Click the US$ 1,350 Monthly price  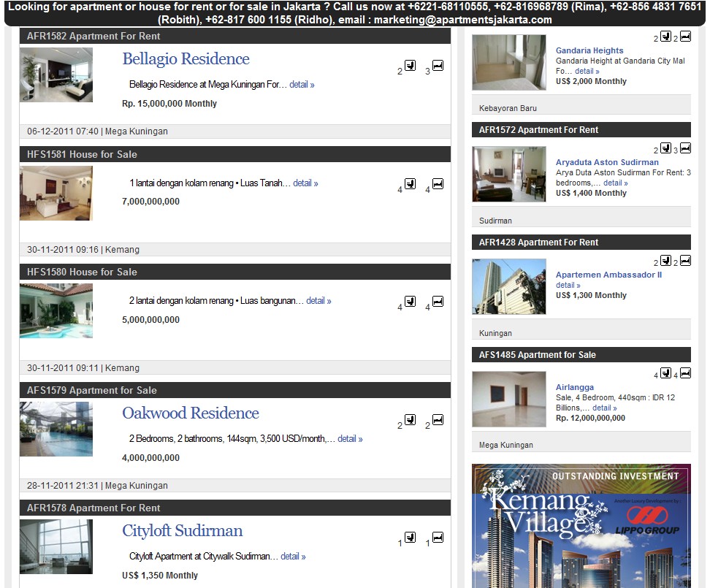160,576
